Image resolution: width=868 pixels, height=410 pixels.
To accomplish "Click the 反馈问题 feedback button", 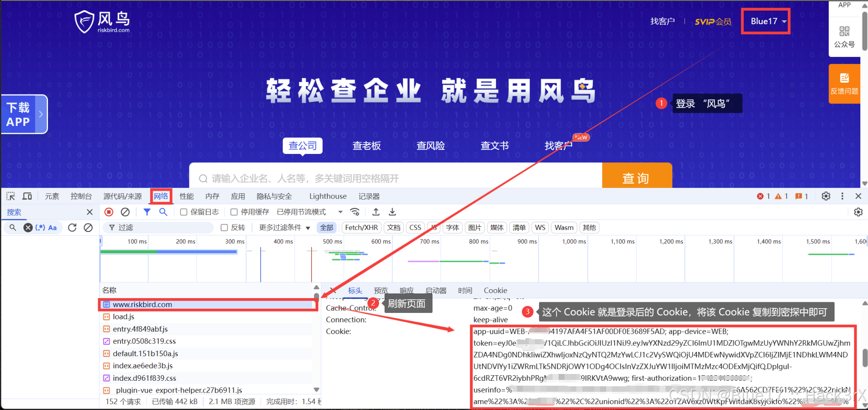I will pos(844,84).
